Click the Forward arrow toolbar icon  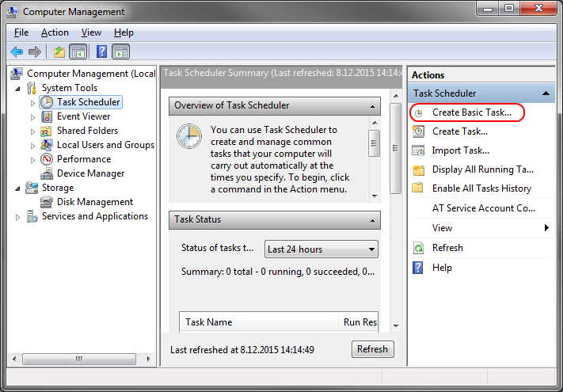pos(35,52)
